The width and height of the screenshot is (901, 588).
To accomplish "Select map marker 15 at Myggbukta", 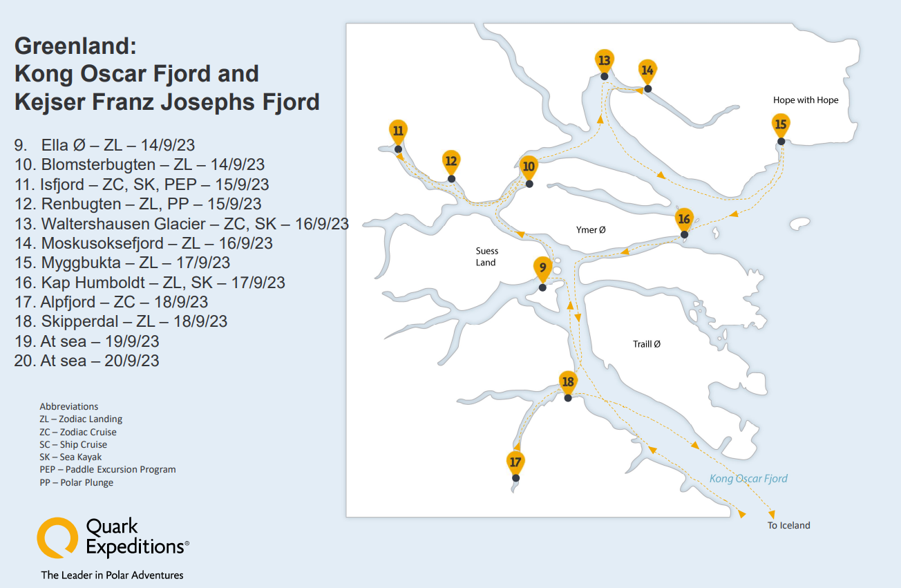I will [781, 126].
